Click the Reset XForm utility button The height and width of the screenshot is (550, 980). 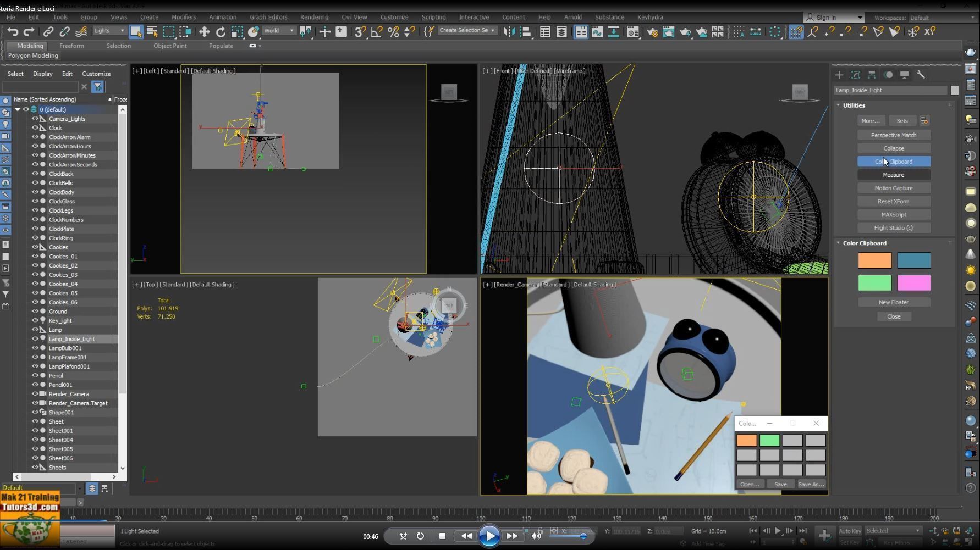tap(894, 202)
